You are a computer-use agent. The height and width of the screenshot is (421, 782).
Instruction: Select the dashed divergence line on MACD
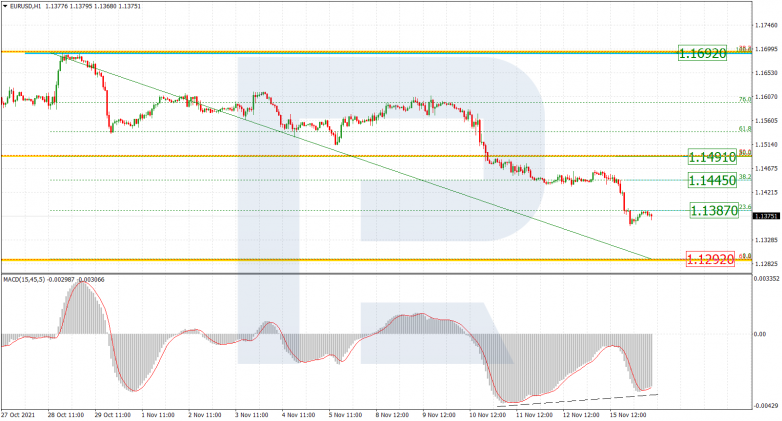tap(578, 400)
